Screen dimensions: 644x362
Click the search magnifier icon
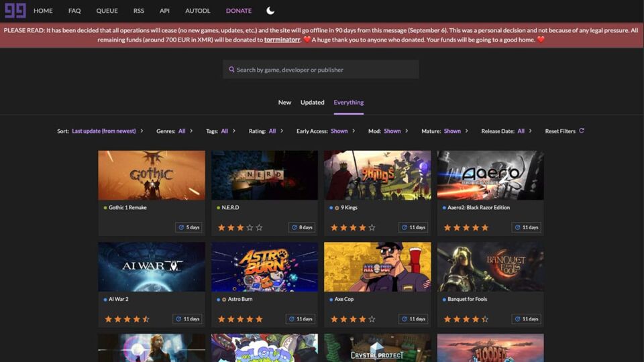[231, 69]
